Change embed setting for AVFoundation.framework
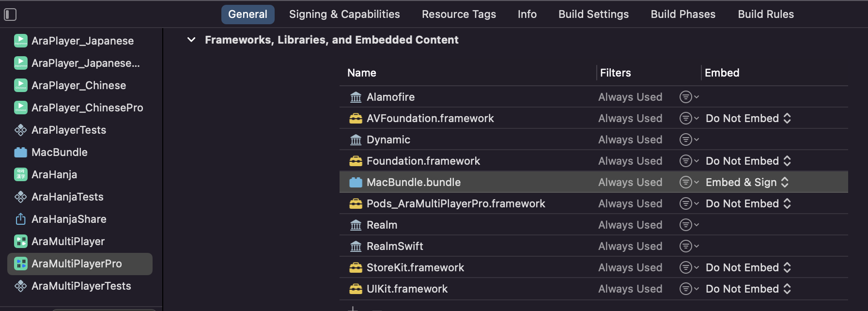Image resolution: width=868 pixels, height=311 pixels. coord(748,118)
